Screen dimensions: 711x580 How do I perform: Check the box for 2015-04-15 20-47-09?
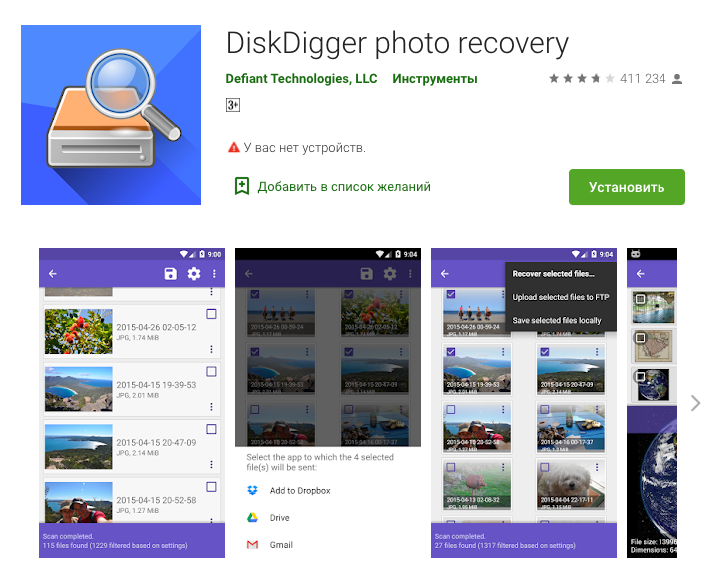pyautogui.click(x=211, y=429)
